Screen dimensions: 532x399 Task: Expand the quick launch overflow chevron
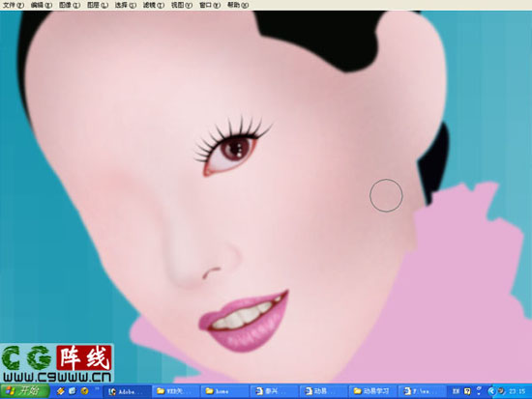(x=97, y=389)
